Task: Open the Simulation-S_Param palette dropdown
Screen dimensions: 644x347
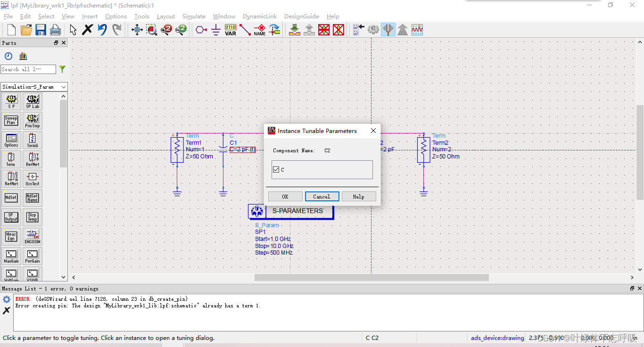Action: click(34, 87)
